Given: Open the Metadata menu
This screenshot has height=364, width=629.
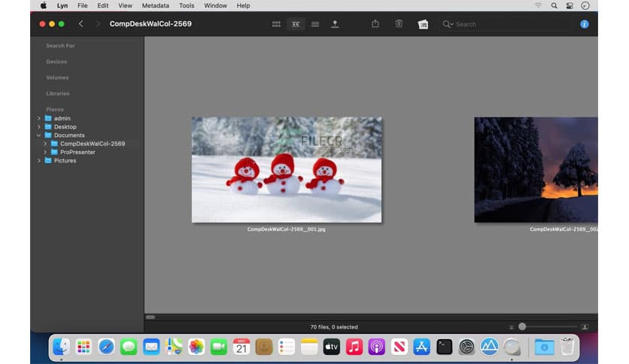Looking at the screenshot, I should point(155,5).
